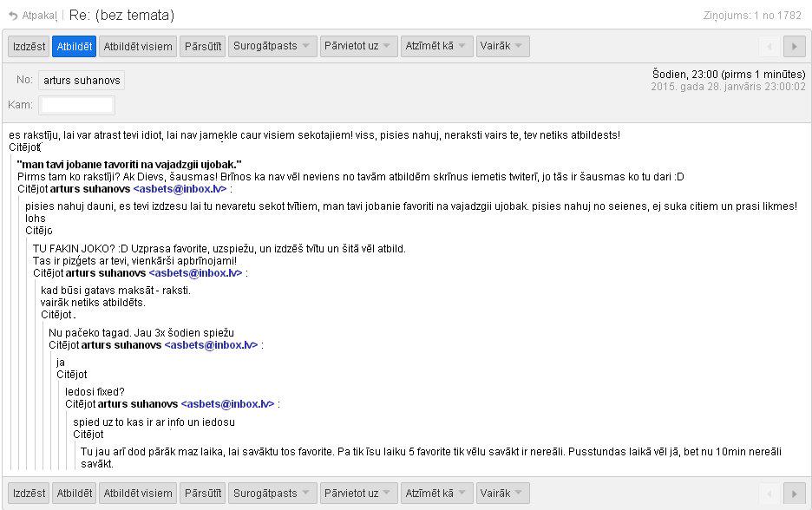Open Pārvietot uz dropdown in top toolbar
812x510 pixels.
[x=359, y=46]
